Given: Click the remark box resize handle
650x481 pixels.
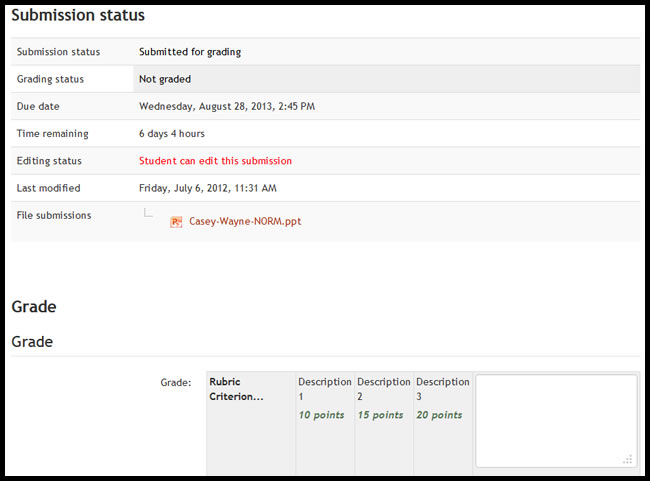Looking at the screenshot, I should point(628,459).
